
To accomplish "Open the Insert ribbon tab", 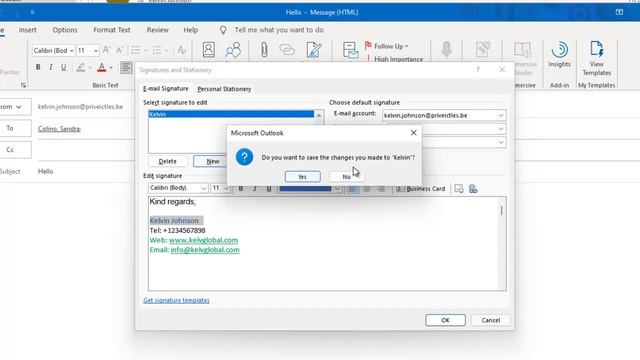I will click(28, 30).
